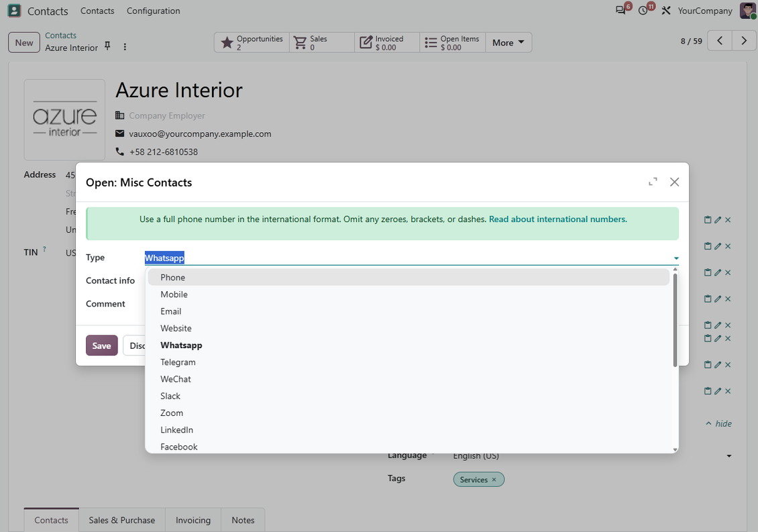Open the three-dot actions menu near breadcrumb
This screenshot has height=532, width=758.
tap(125, 47)
